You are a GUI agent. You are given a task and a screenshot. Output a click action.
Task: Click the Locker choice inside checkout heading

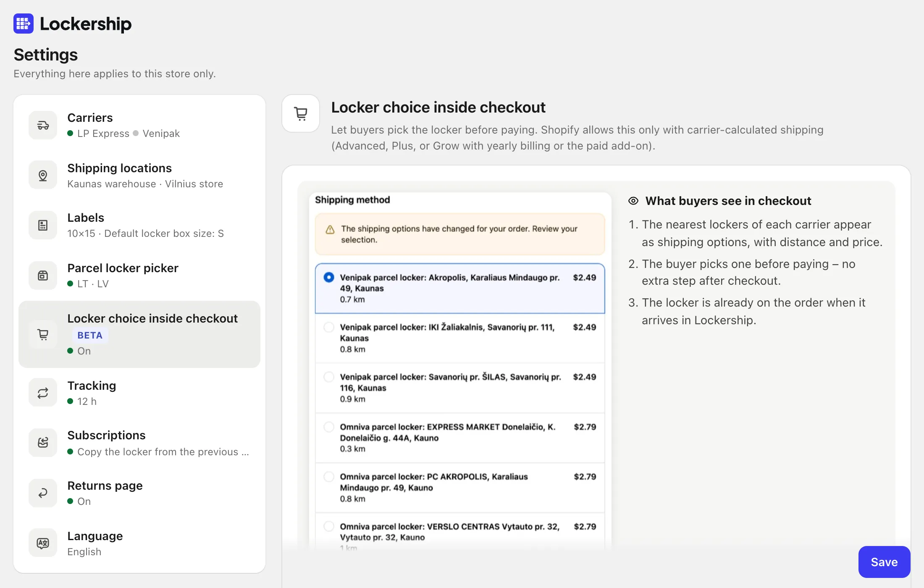click(438, 108)
